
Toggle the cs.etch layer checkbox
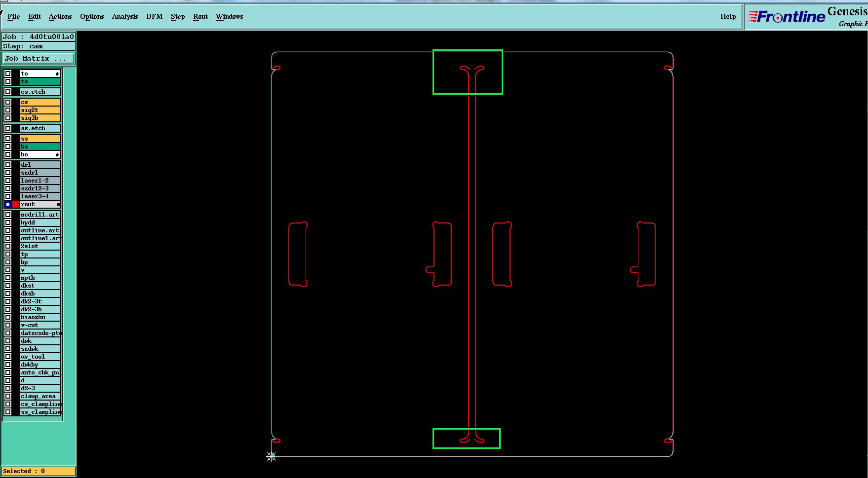[8, 92]
